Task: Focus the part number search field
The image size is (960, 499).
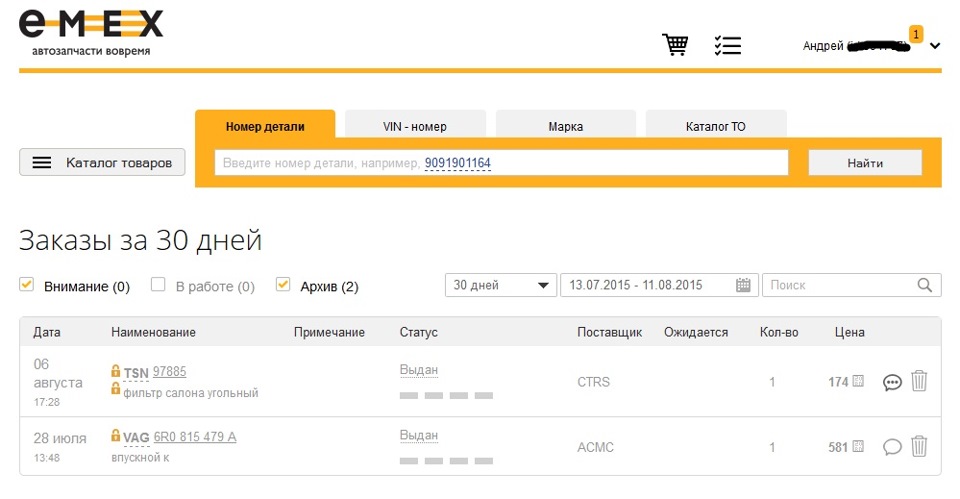Action: 501,163
